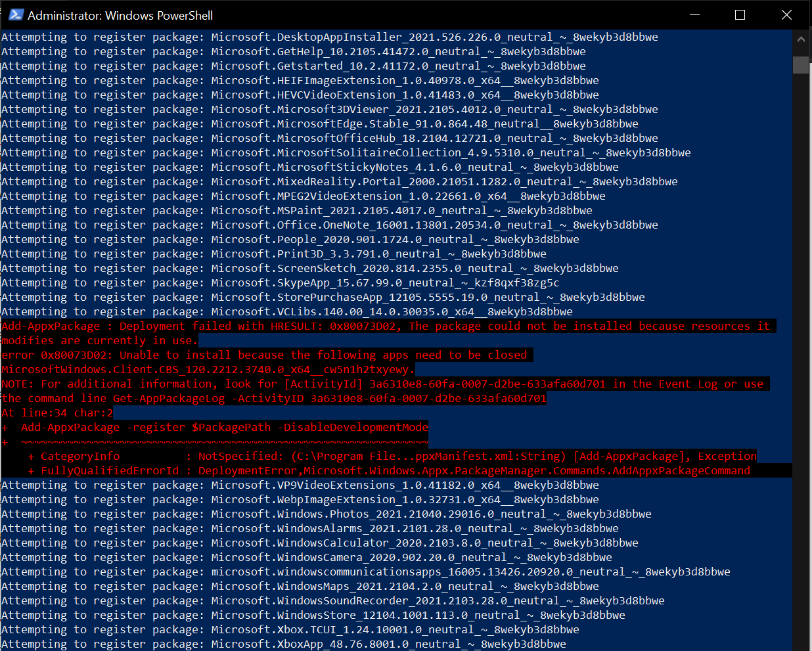Click the microsoft.windowscommunicationsapps package line

point(366,572)
